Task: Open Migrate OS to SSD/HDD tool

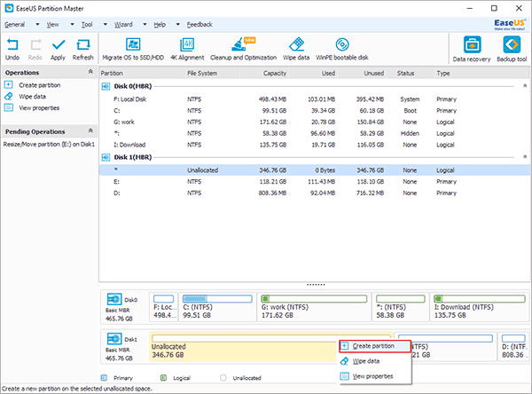Action: tap(133, 49)
